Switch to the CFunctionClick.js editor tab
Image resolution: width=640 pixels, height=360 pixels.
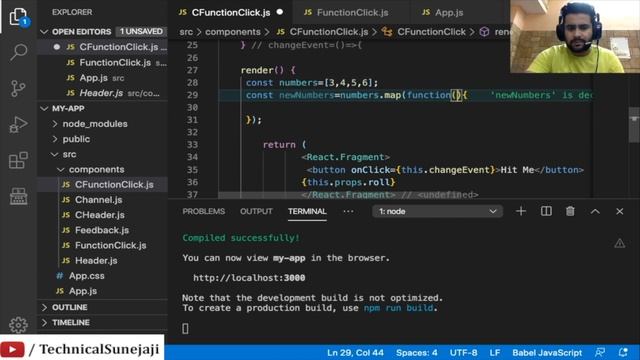pos(231,12)
